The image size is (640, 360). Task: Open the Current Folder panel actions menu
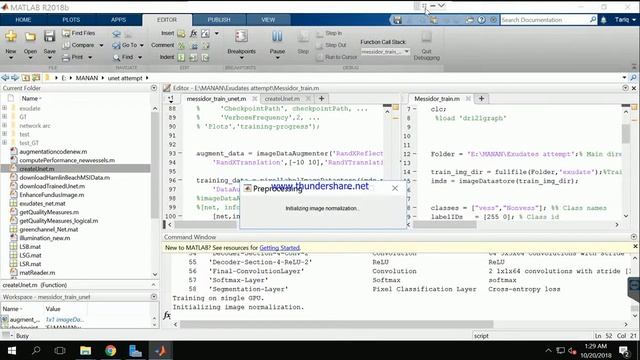point(154,88)
